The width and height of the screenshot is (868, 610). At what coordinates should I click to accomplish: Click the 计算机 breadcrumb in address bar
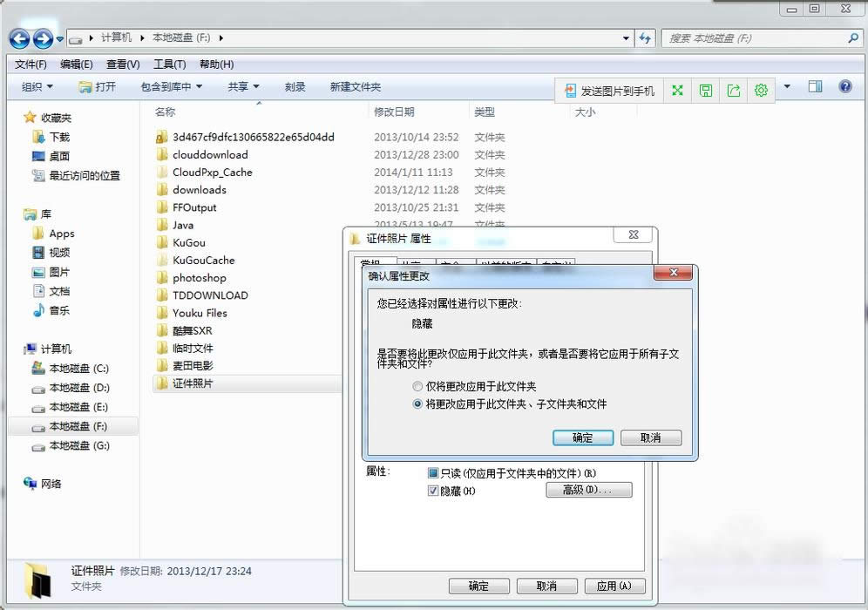coord(116,37)
